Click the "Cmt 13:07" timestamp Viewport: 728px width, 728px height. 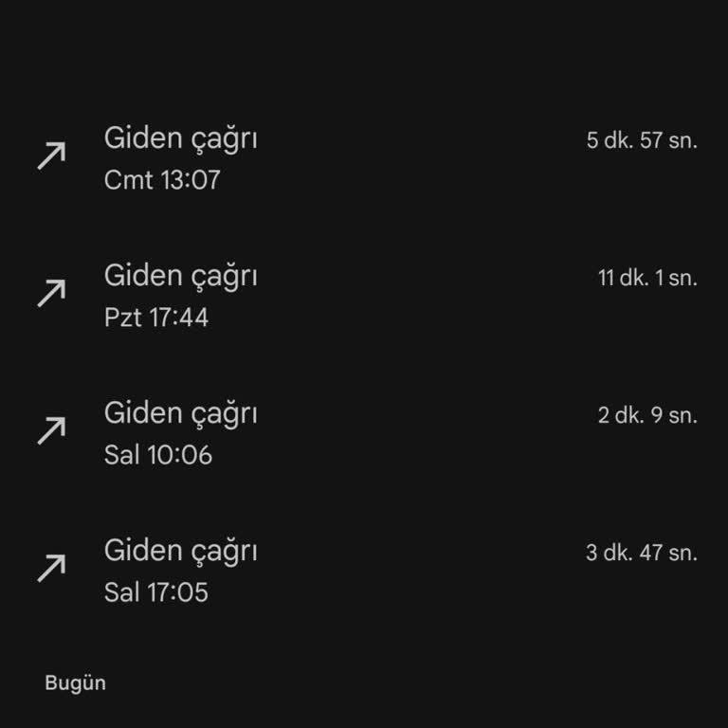pyautogui.click(x=162, y=180)
